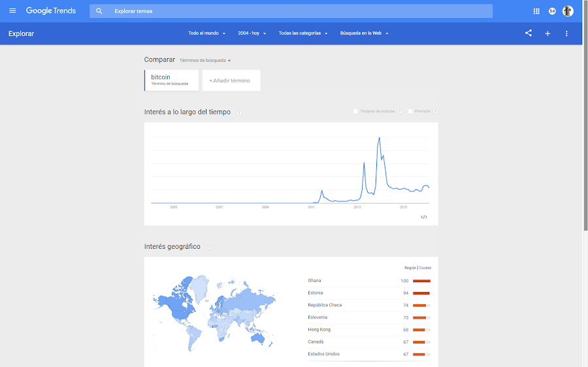
Task: Focus the Explorar temas search field
Action: pos(291,11)
